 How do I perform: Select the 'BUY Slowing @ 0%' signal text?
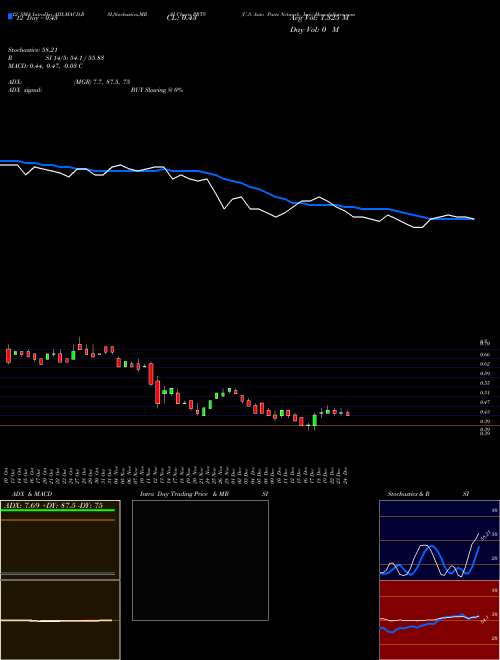pyautogui.click(x=157, y=90)
